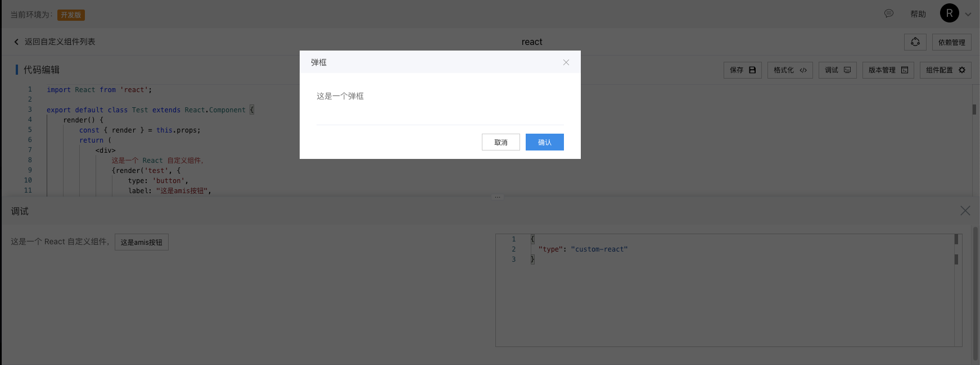
Task: Click the 保存 button
Action: 743,70
